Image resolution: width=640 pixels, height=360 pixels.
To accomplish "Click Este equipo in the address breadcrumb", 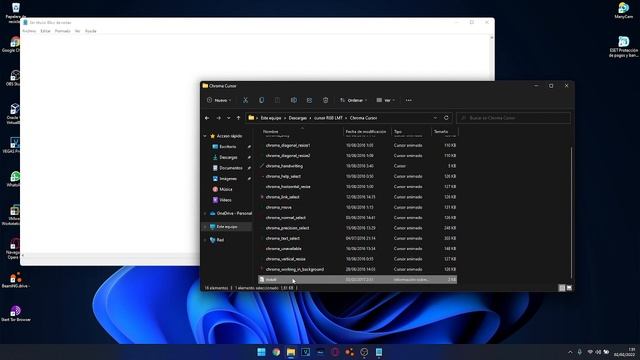I will click(x=271, y=118).
